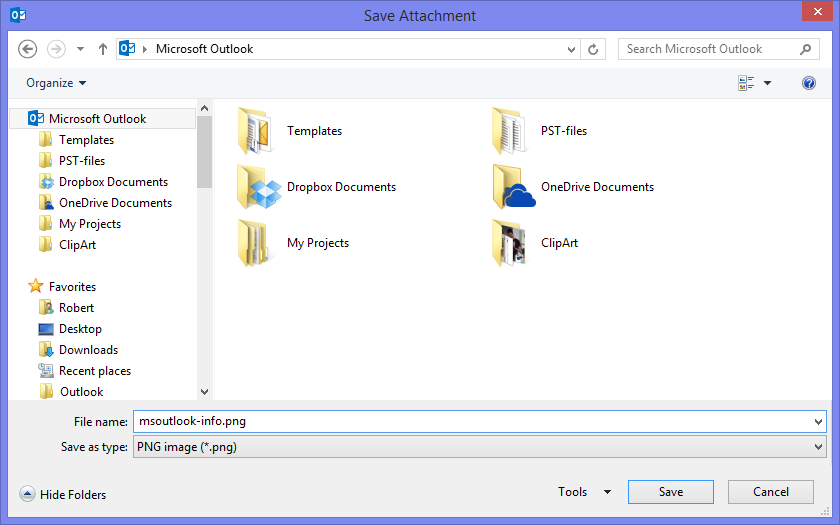Click the blue Help question mark icon

point(809,83)
